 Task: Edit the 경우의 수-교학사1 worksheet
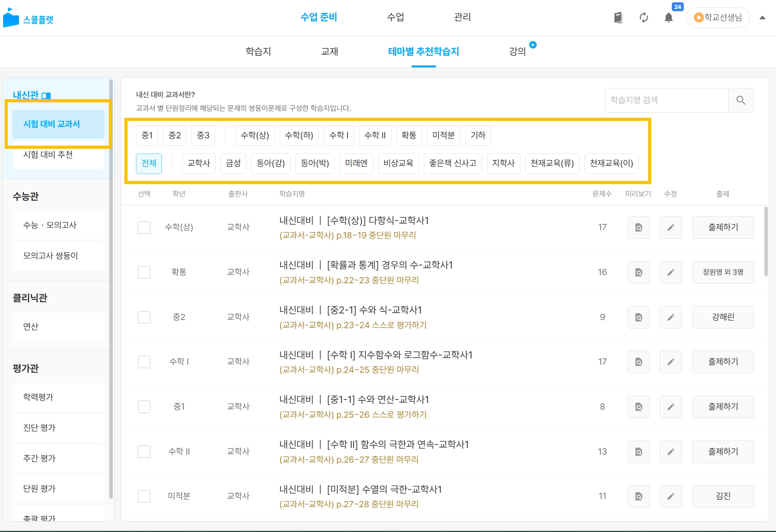tap(671, 272)
